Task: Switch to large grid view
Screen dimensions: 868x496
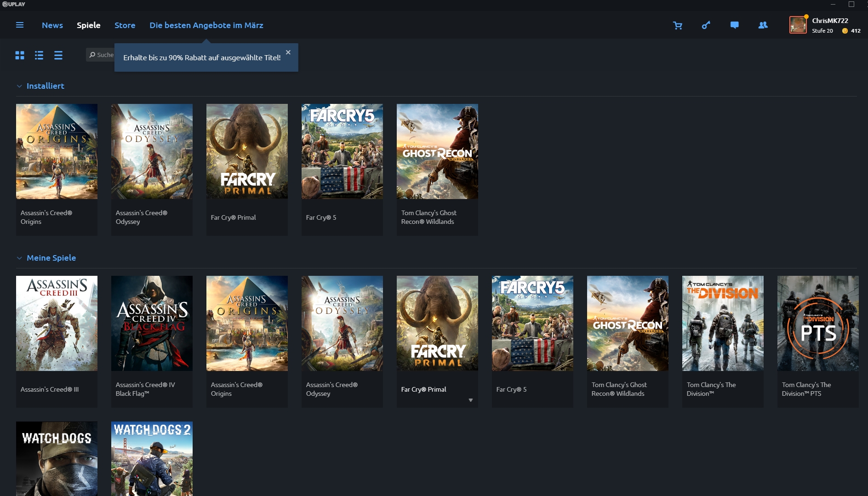Action: tap(20, 55)
